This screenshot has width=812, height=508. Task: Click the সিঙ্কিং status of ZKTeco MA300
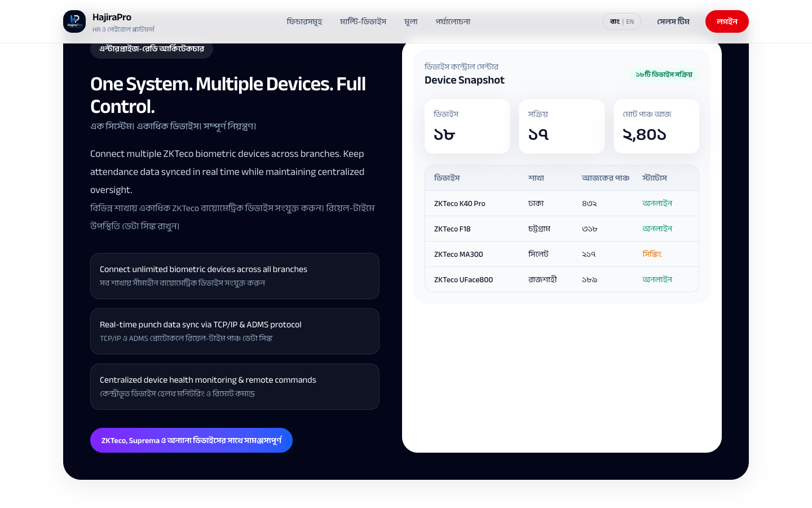tap(652, 254)
